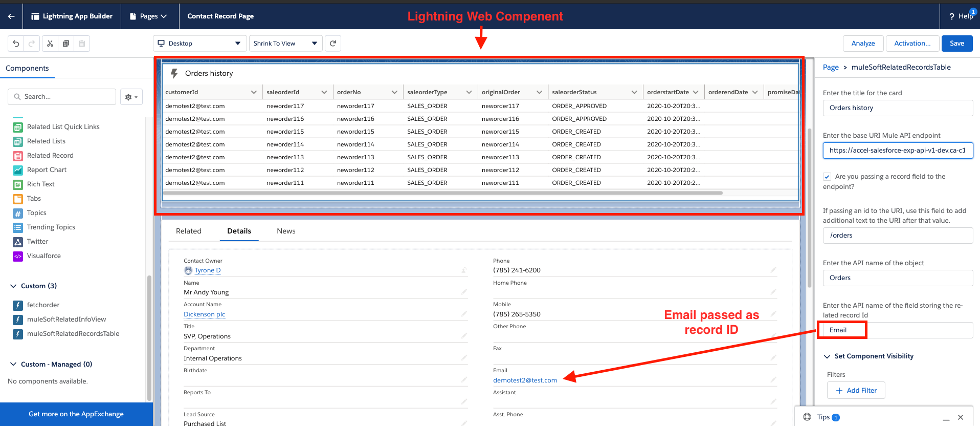Open the Tyrone D owner link
This screenshot has width=980, height=426.
click(208, 270)
